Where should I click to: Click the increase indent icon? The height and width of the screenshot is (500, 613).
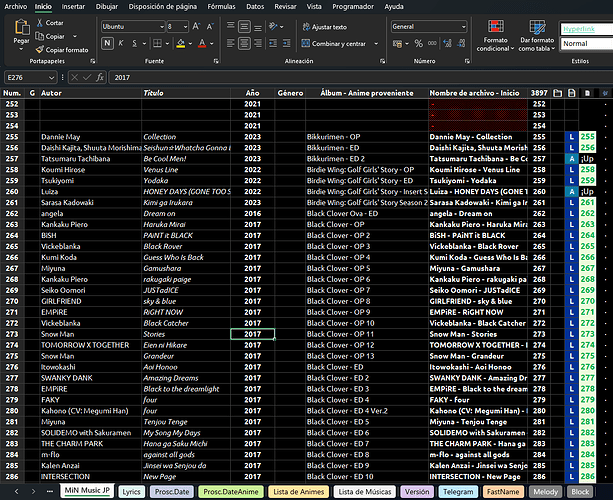[287, 43]
